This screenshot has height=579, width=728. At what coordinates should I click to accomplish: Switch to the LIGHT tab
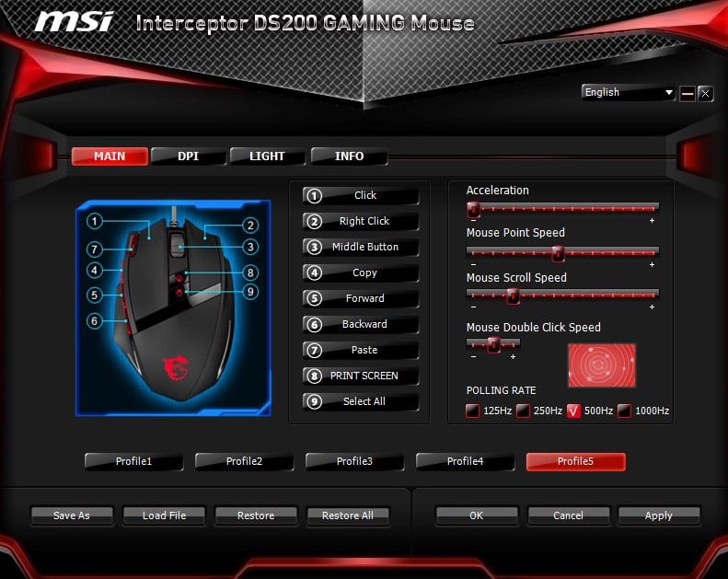(x=268, y=156)
